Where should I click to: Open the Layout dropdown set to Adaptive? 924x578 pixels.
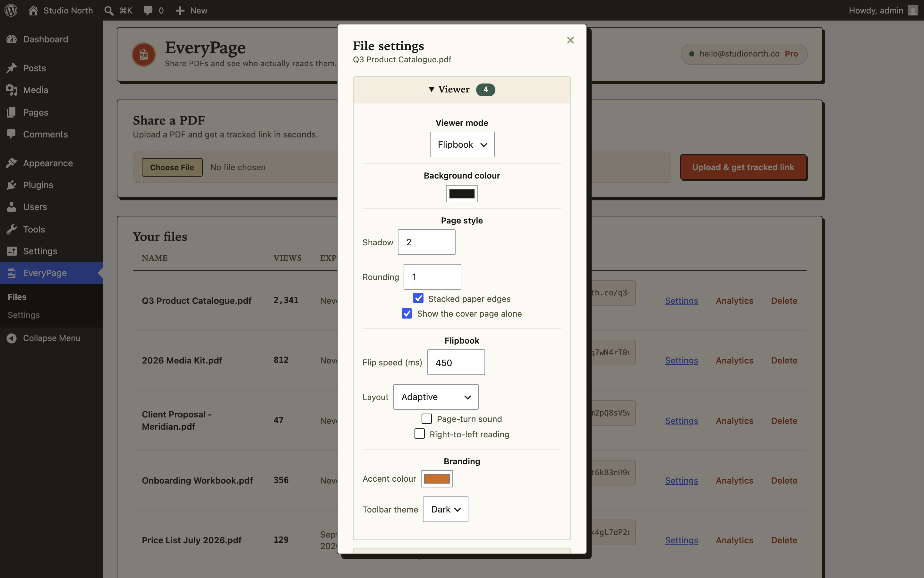[x=436, y=397]
